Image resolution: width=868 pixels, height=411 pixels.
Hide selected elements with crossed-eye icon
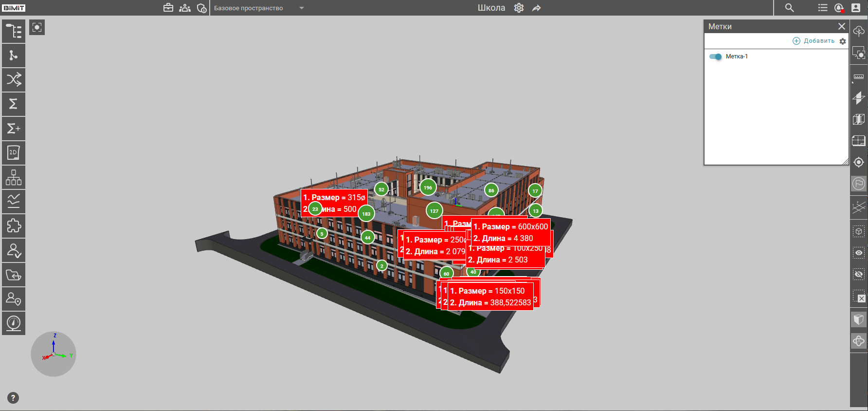pos(859,275)
